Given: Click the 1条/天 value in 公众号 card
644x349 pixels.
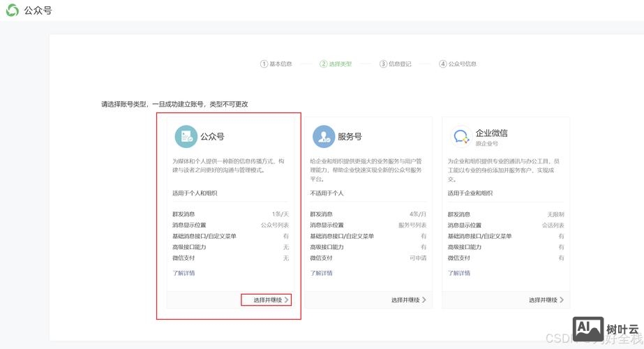Looking at the screenshot, I should tap(280, 214).
